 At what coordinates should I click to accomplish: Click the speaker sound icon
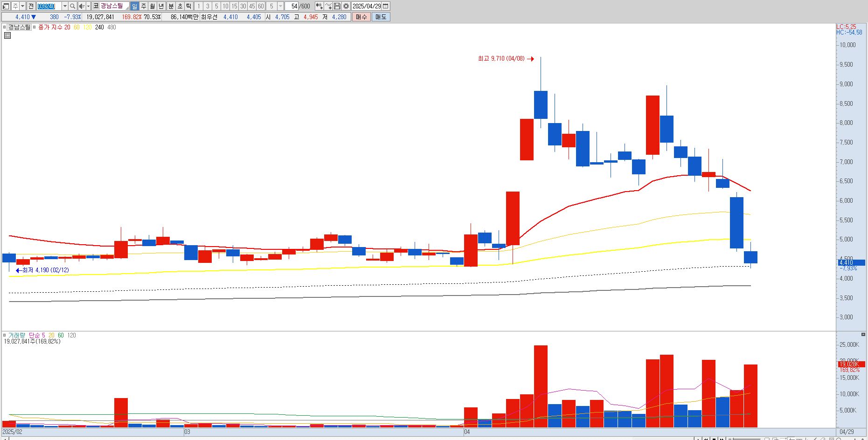click(x=82, y=6)
